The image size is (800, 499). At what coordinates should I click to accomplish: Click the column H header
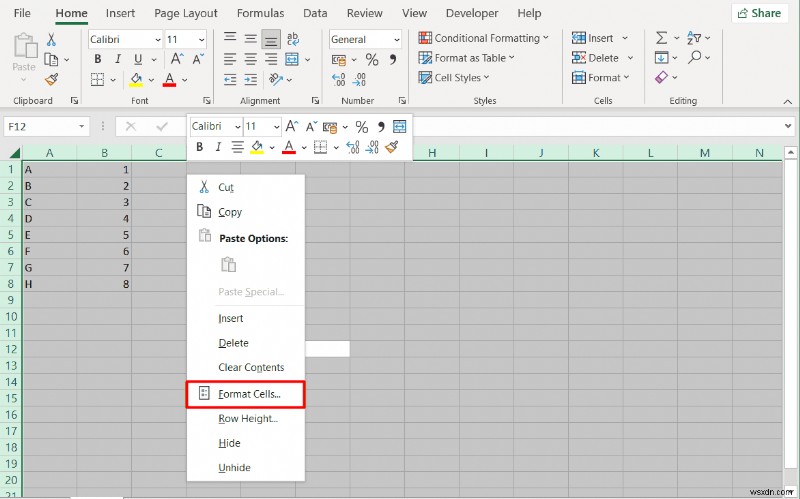(432, 153)
